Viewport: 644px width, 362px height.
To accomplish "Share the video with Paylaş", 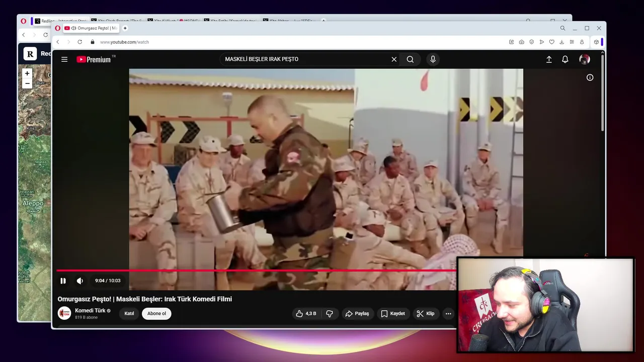I will click(x=357, y=314).
